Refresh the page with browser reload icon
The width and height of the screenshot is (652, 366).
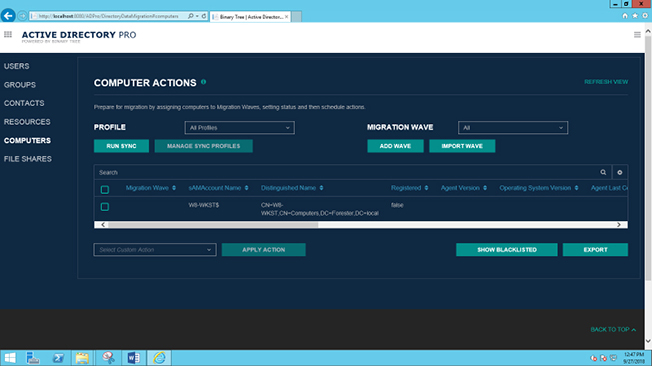[x=204, y=16]
